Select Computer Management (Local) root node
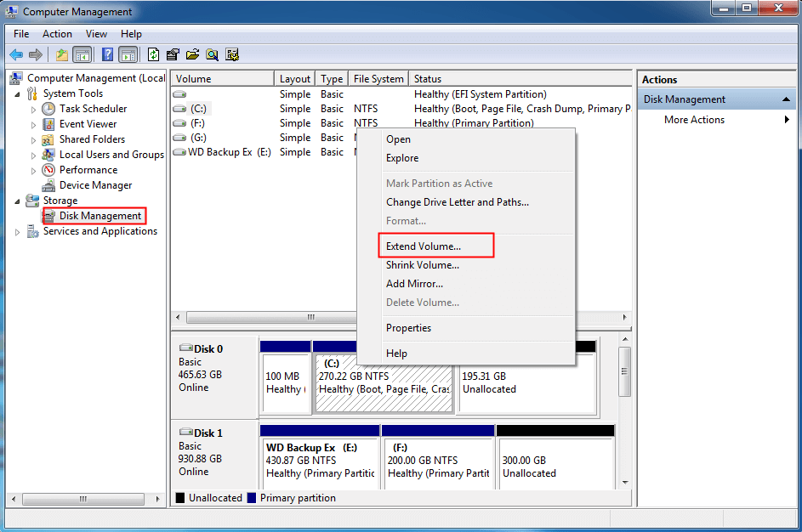Viewport: 802px width, 532px height. (95, 77)
